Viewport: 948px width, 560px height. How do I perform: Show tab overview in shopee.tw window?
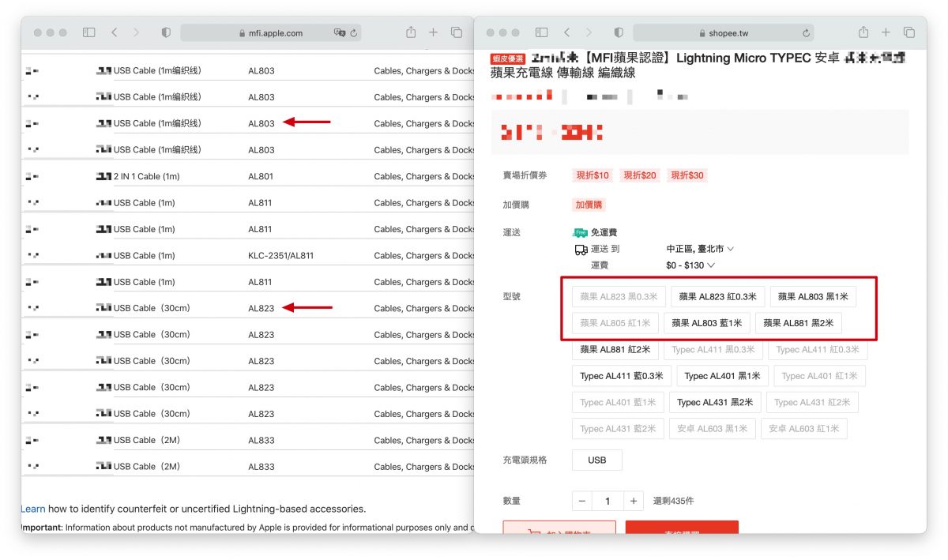point(909,32)
